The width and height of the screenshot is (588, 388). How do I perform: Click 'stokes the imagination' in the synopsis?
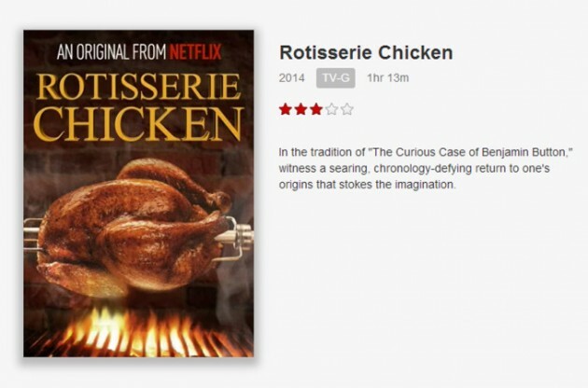(398, 185)
